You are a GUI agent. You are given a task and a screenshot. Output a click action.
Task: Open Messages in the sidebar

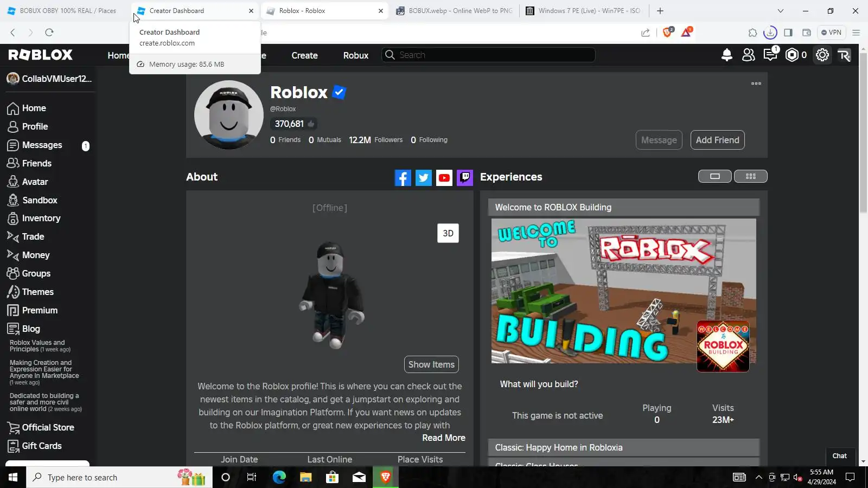[x=35, y=145]
